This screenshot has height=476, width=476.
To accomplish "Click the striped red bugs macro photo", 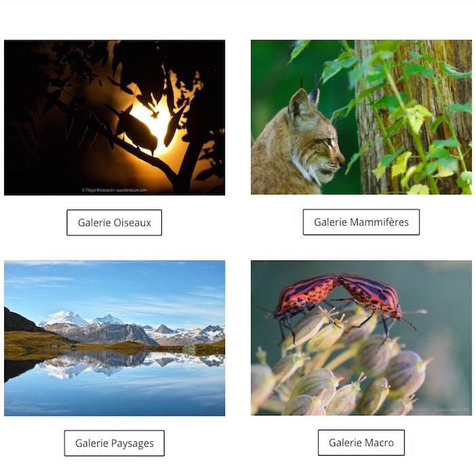I will click(x=361, y=338).
